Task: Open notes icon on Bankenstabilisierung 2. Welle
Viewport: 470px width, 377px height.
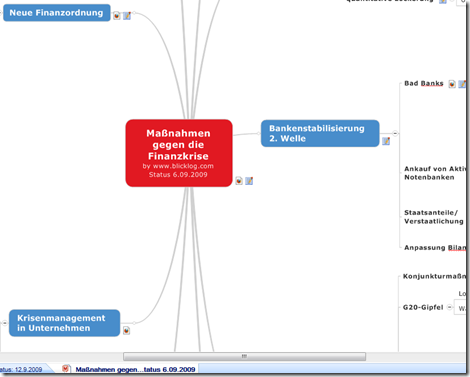Action: click(386, 141)
